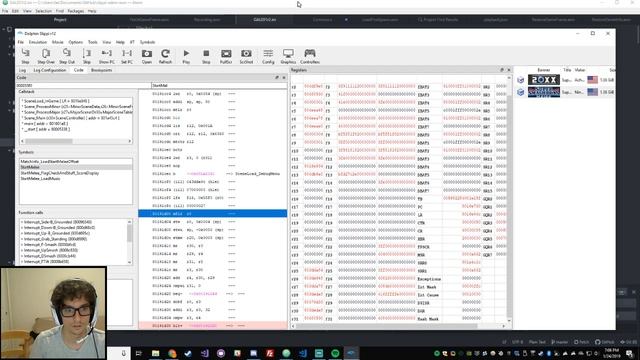Click the Step Over toolbar icon
The width and height of the screenshot is (640, 360).
point(46,56)
